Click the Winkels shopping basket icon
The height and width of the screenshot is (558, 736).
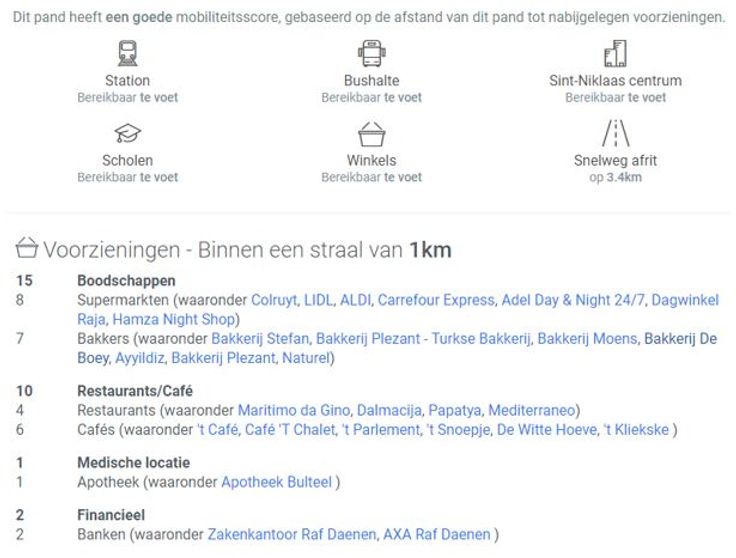[371, 134]
